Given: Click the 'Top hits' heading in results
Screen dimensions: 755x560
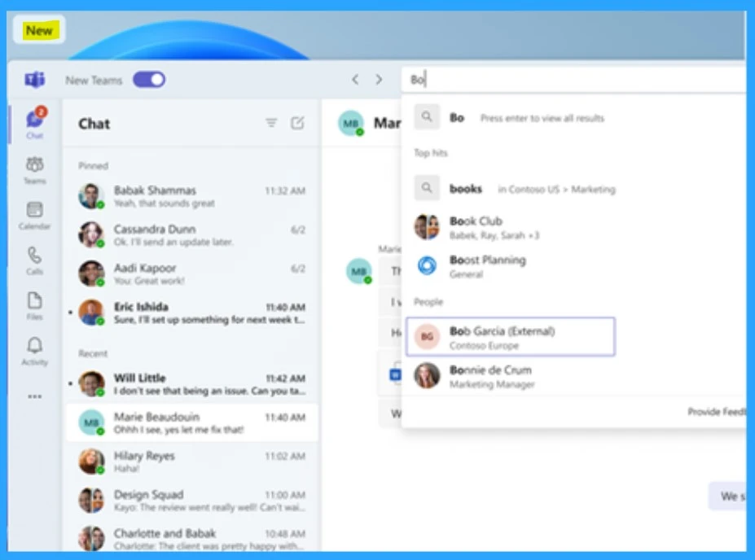Looking at the screenshot, I should pyautogui.click(x=431, y=153).
